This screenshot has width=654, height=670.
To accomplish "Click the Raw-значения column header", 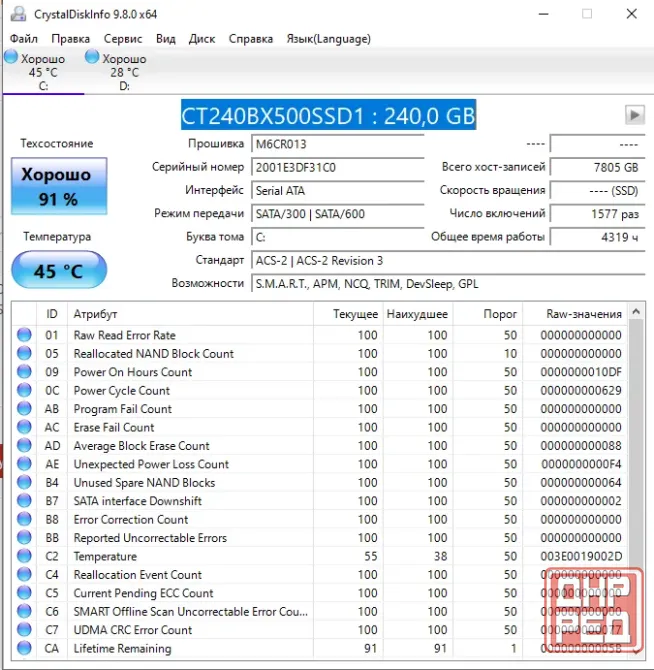I will [575, 314].
